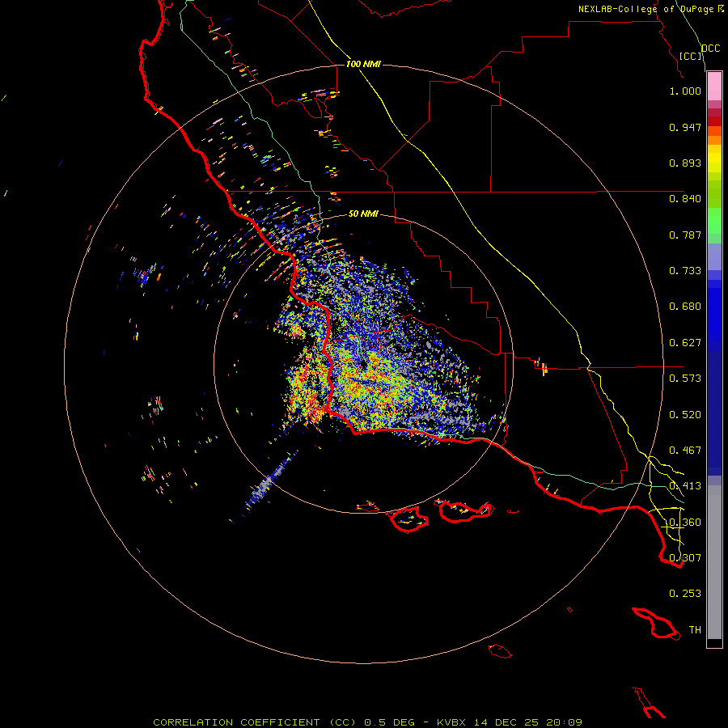728x728 pixels.
Task: Select the 0.253 scale value
Action: pyautogui.click(x=685, y=594)
